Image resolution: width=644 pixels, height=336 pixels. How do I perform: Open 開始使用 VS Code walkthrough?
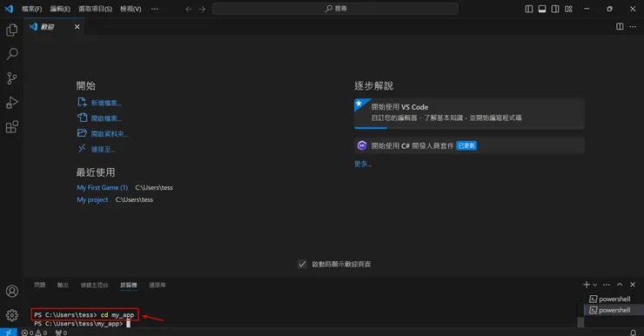pos(469,113)
